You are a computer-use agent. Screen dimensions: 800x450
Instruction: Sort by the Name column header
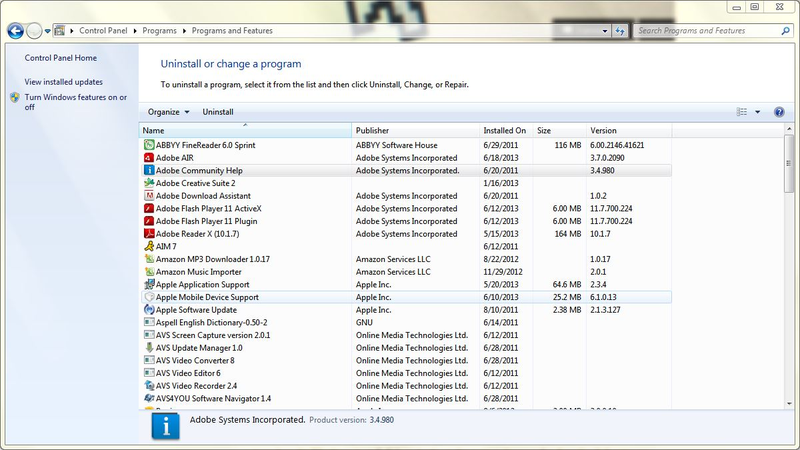tap(245, 130)
